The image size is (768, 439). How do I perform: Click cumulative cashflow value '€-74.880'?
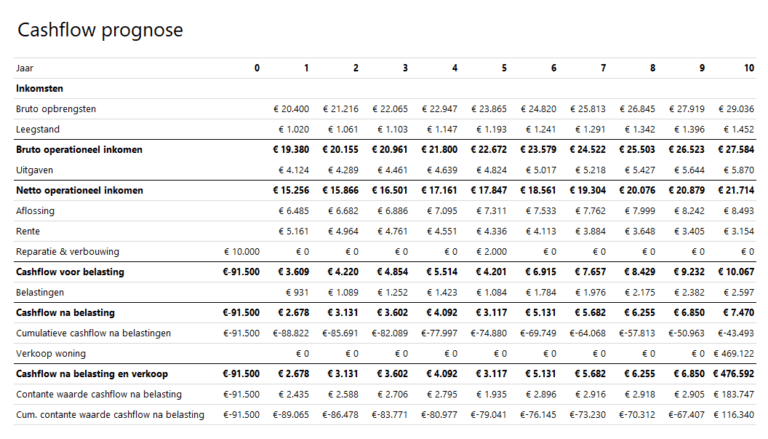point(488,333)
